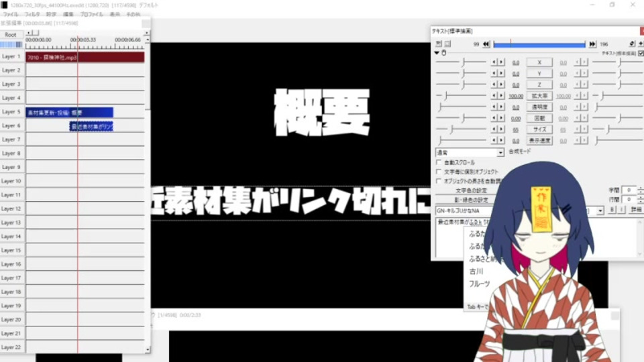Toggle Layer 6 visibility button
644x362 pixels.
(11, 125)
